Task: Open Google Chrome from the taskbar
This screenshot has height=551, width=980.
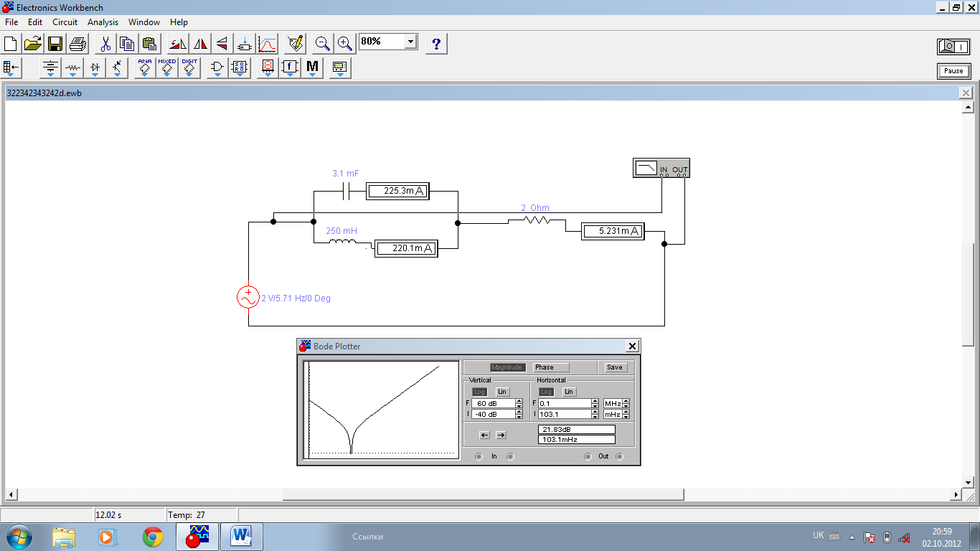Action: [x=152, y=537]
